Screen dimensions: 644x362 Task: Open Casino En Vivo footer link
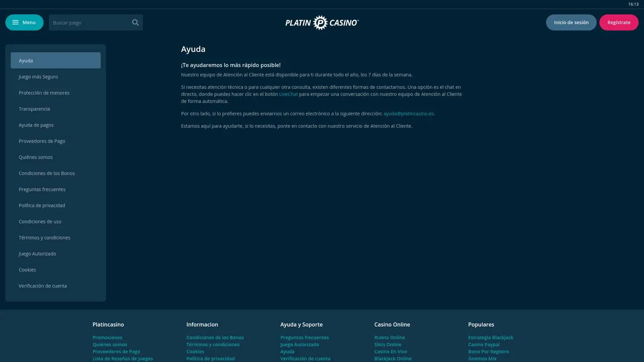coord(390,352)
